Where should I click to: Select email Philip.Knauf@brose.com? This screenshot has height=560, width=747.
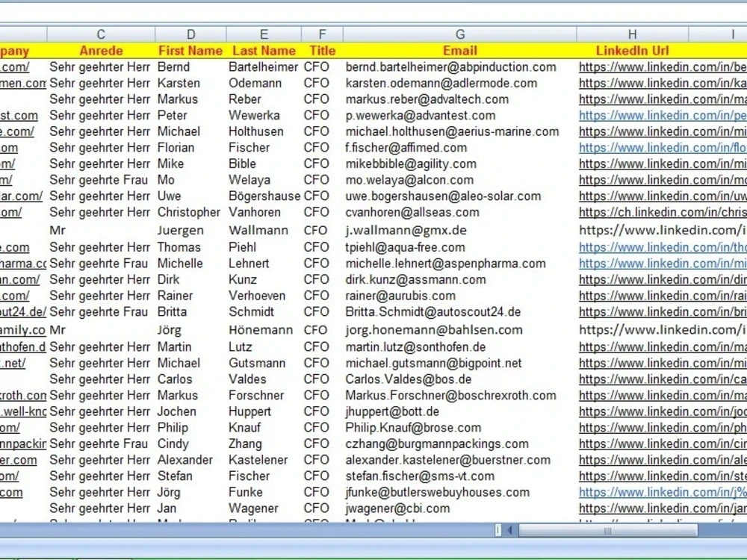[413, 428]
